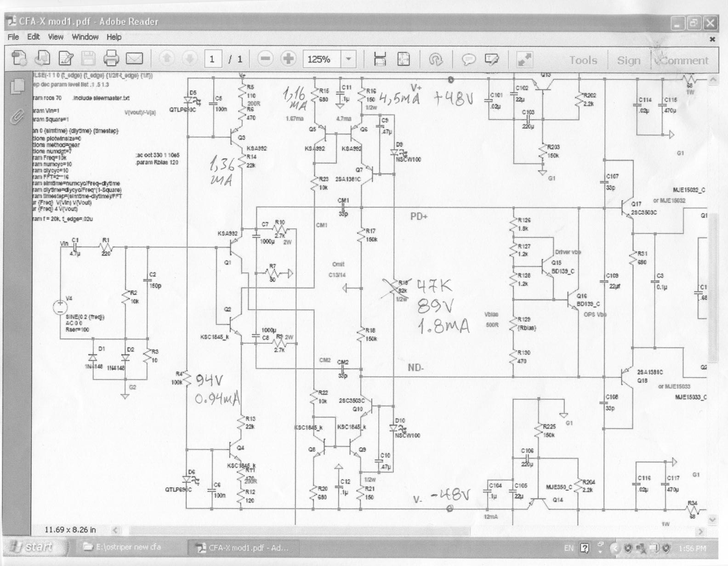728x566 pixels.
Task: Click the Driver vbe text in the schematic
Action: pyautogui.click(x=568, y=252)
